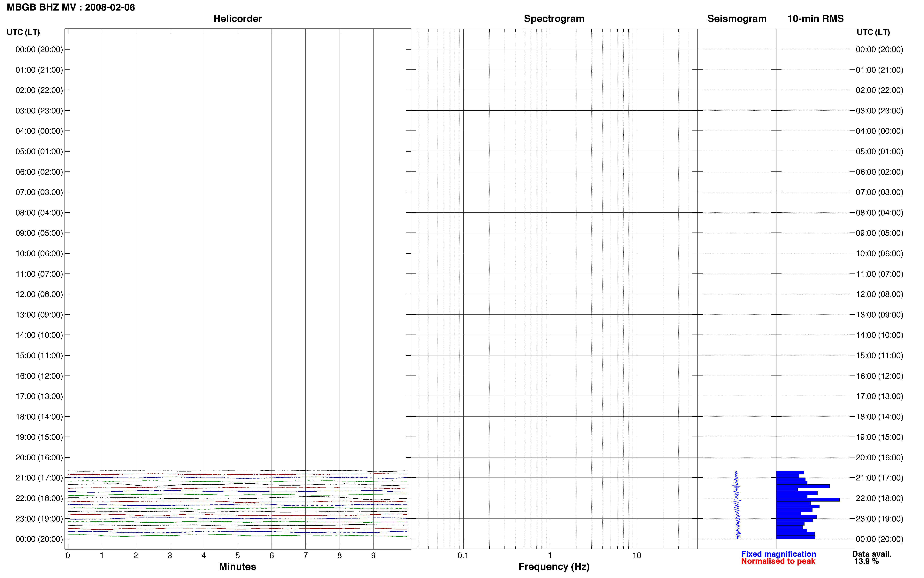Click left time label 05:00 (01:00)
The image size is (924, 578).
tap(39, 151)
